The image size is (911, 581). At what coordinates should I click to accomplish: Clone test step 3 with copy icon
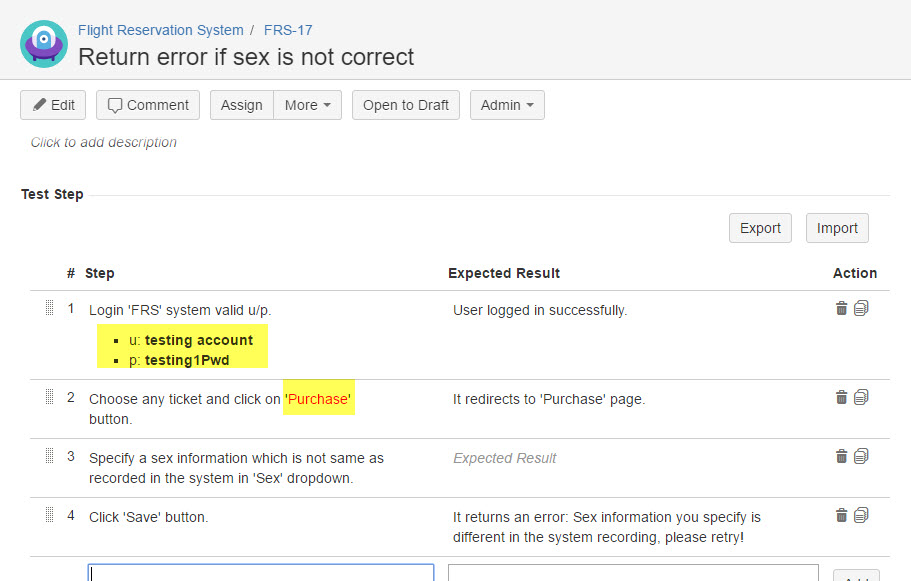(x=861, y=457)
